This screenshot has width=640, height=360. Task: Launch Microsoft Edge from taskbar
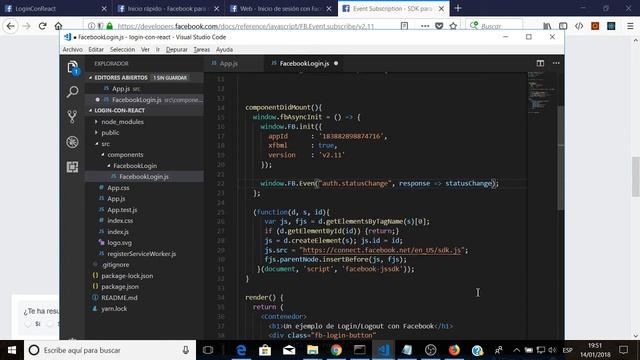[x=241, y=350]
